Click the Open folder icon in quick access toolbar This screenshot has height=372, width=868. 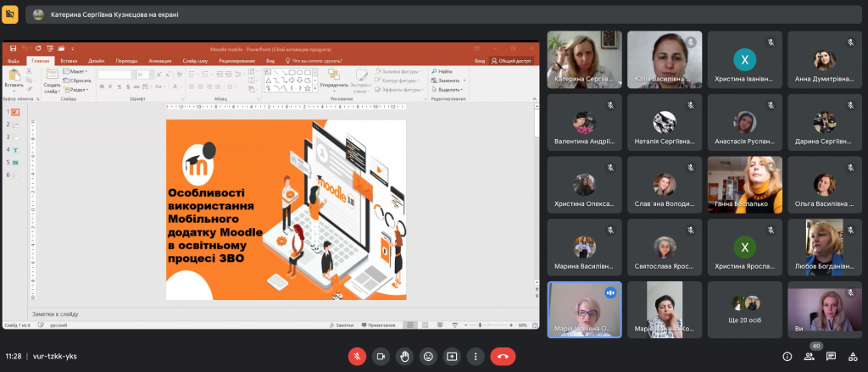pos(61,48)
